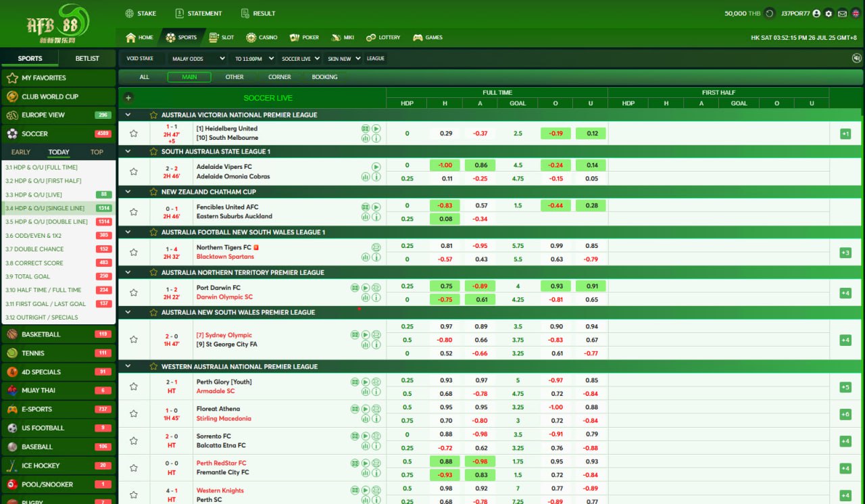The image size is (865, 504).
Task: Open match tracker for Heidelberg United
Action: point(365,128)
